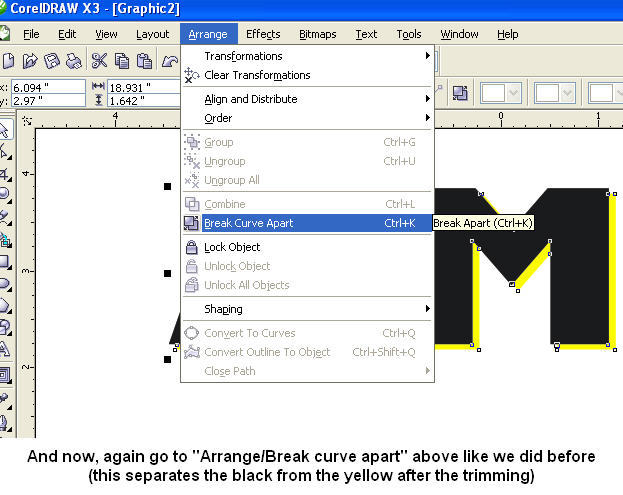Viewport: 623px width, 495px height.
Task: Select the Zoom tool in toolbox
Action: coord(5,195)
